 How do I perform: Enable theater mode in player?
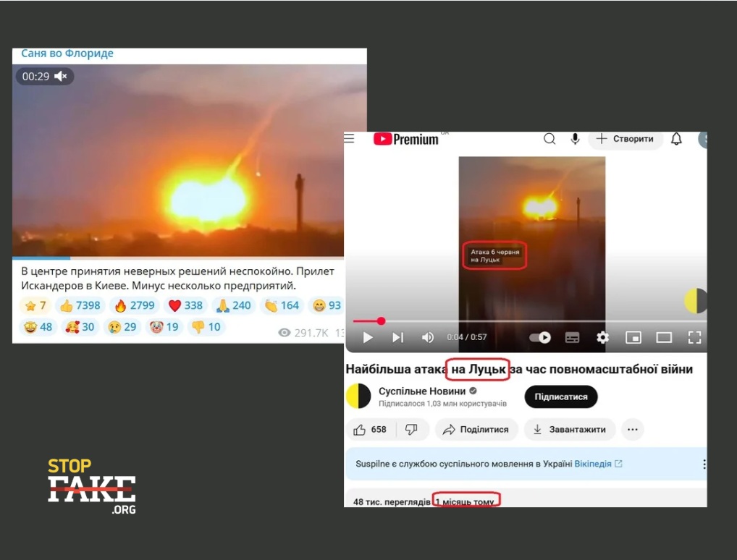pyautogui.click(x=664, y=337)
